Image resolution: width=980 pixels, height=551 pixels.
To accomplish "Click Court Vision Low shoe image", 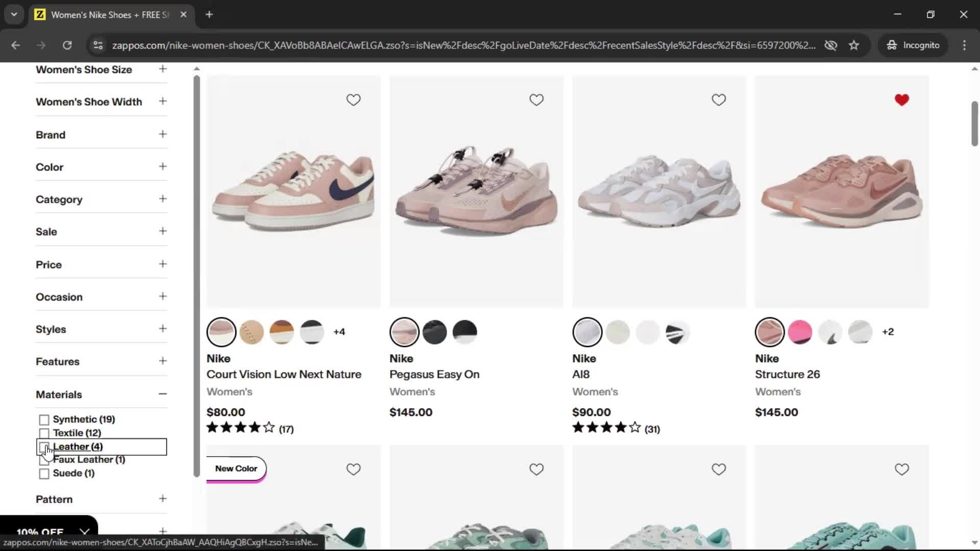I will point(293,192).
